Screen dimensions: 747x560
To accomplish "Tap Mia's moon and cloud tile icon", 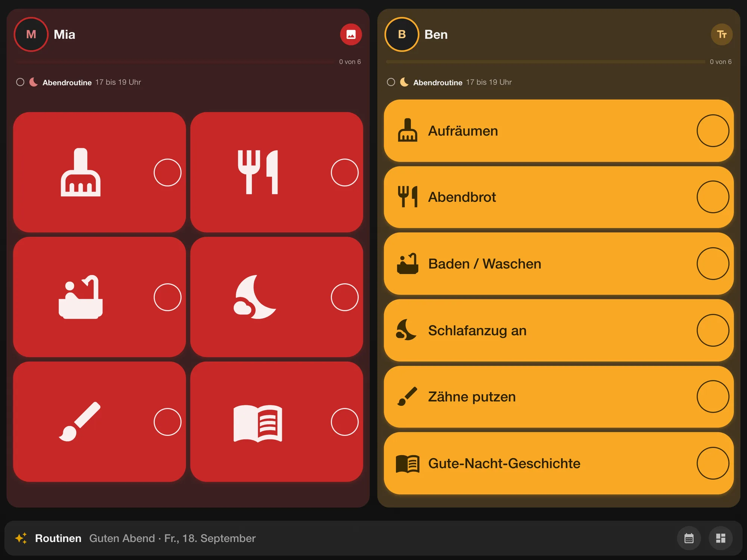I will pos(255,297).
